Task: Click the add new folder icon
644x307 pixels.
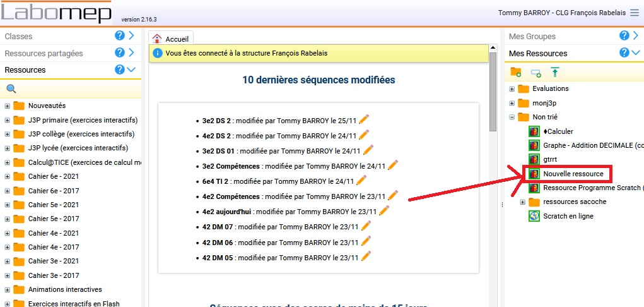Action: point(516,72)
